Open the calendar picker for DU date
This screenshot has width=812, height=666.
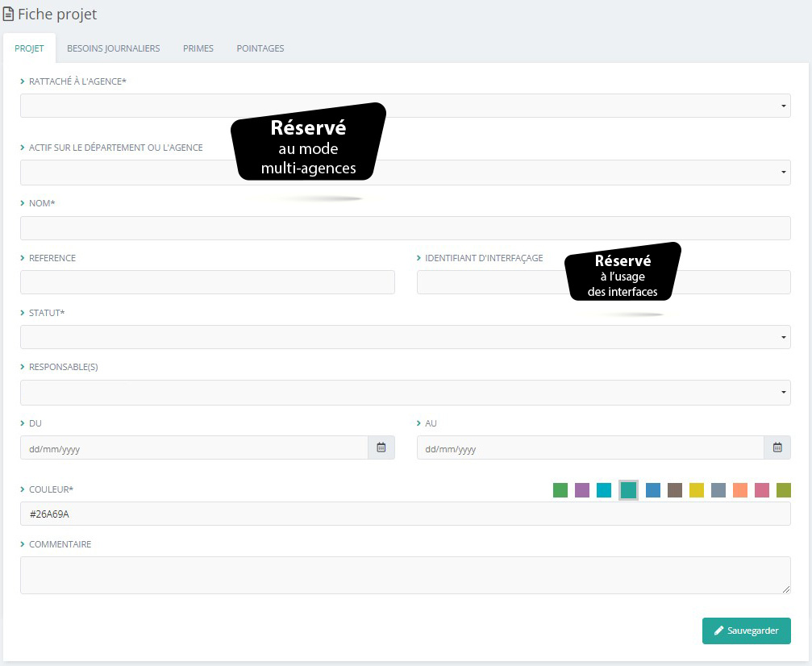[381, 447]
